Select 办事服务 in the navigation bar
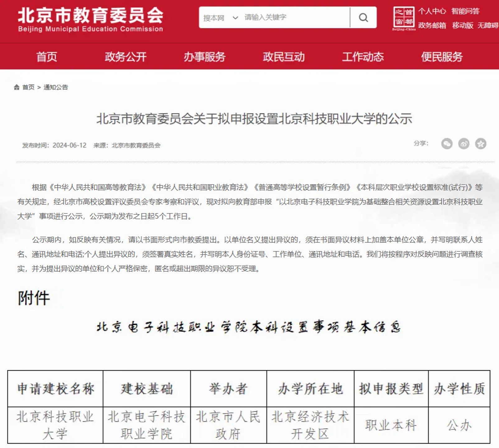This screenshot has width=499, height=448. point(204,57)
